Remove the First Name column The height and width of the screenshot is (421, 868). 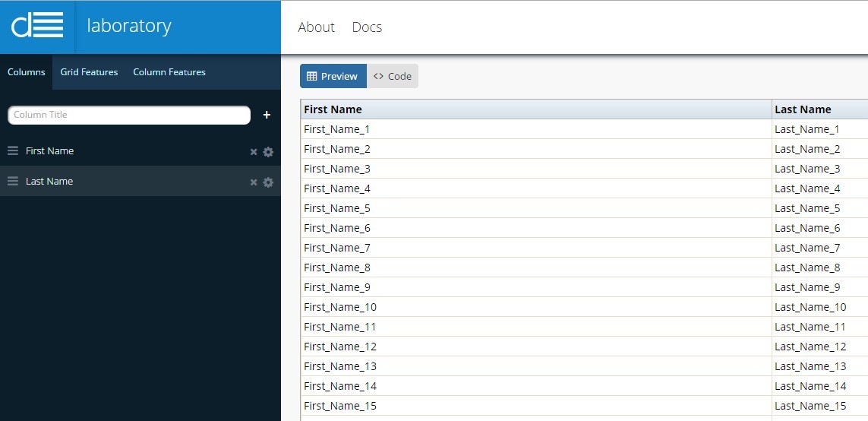pyautogui.click(x=254, y=152)
